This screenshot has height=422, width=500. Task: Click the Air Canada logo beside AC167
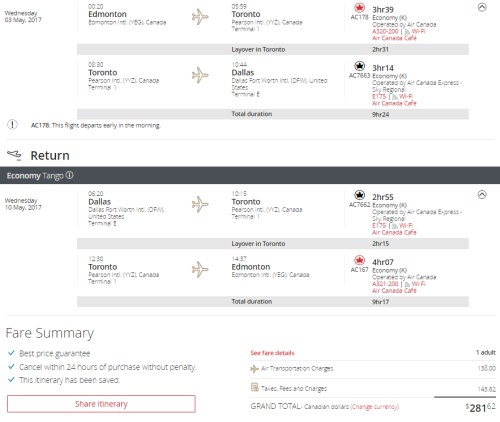point(359,260)
